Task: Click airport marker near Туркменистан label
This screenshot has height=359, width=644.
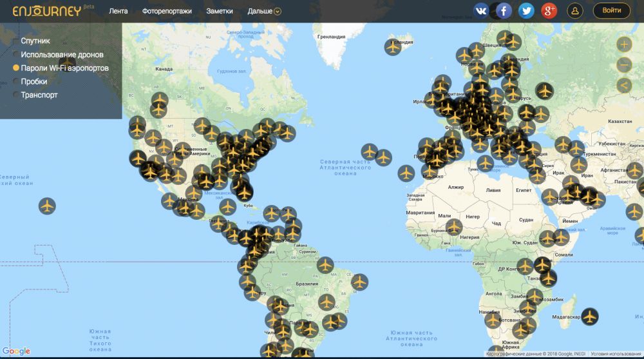Action: [576, 148]
